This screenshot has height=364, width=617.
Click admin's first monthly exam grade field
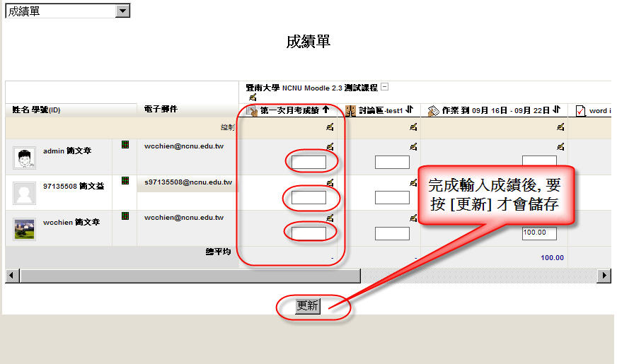click(x=308, y=163)
